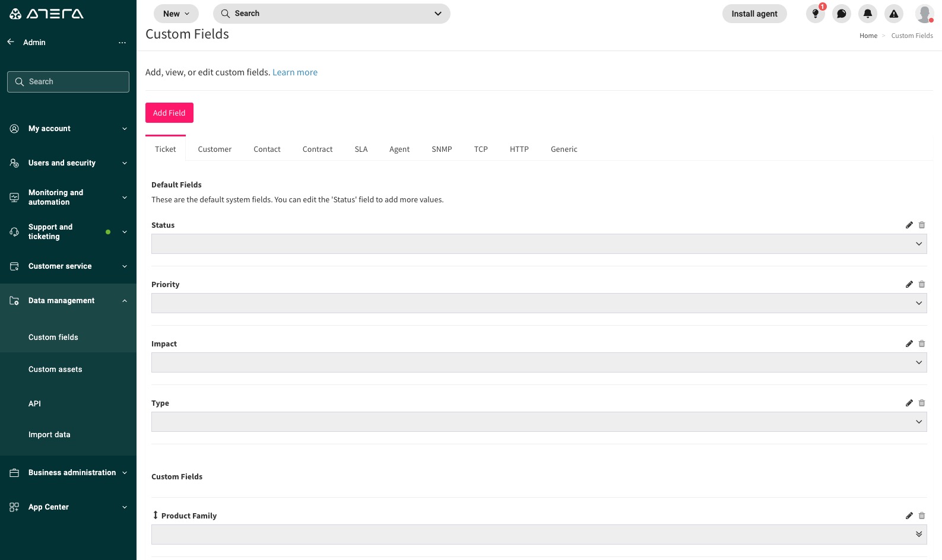Click the App Center grid icon

[x=14, y=507]
